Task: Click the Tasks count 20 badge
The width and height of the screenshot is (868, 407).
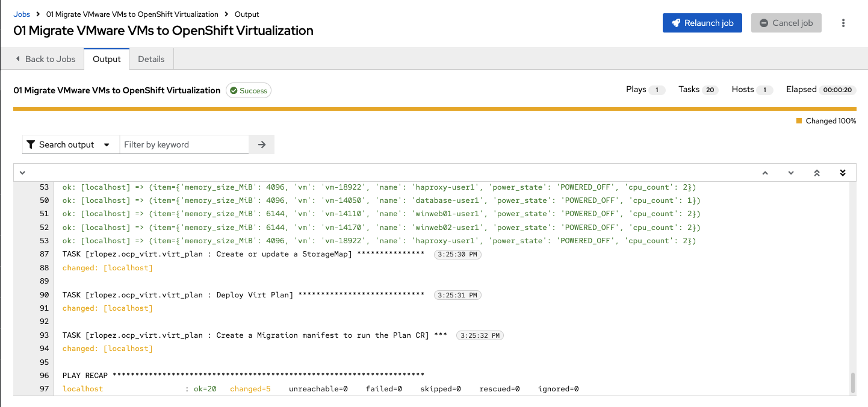Action: coord(710,90)
